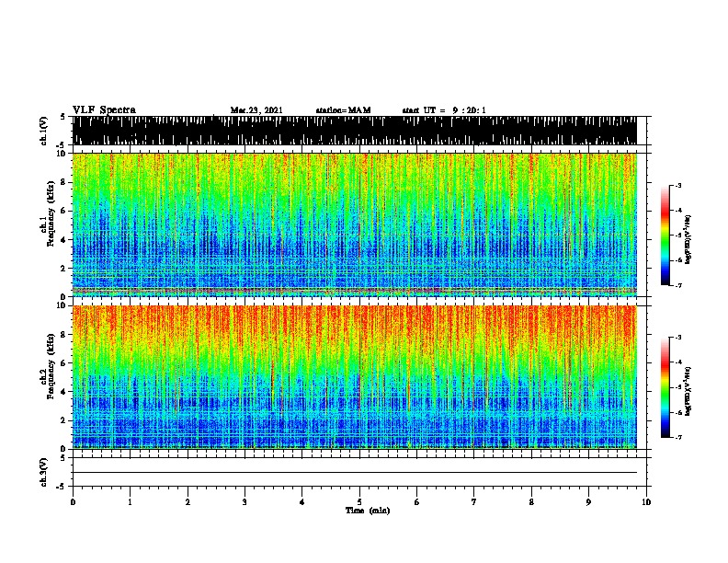The height and width of the screenshot is (563, 728).
Task: Click the "VLF Spectra" plot title
Action: (104, 110)
